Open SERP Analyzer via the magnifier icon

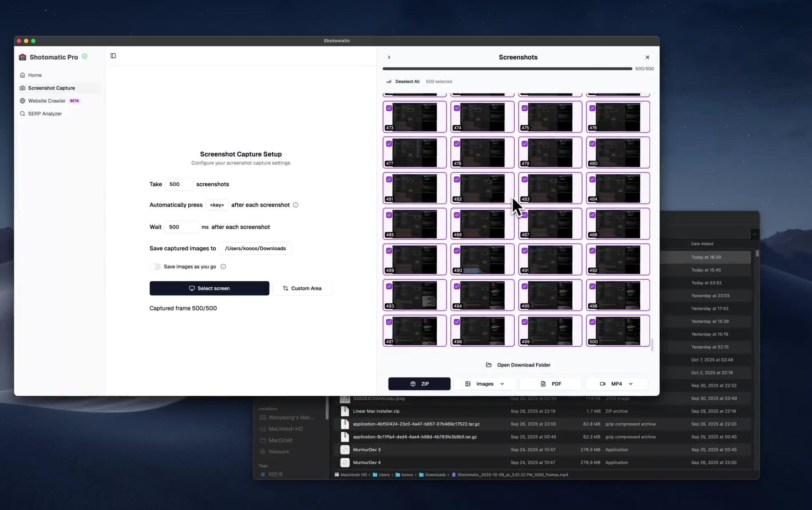click(x=22, y=113)
